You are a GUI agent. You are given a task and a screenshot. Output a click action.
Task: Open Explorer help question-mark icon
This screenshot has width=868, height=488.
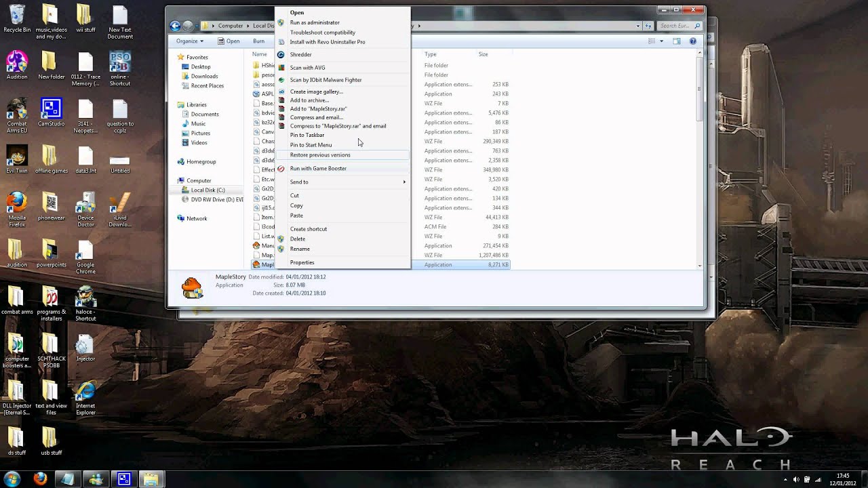click(x=692, y=41)
